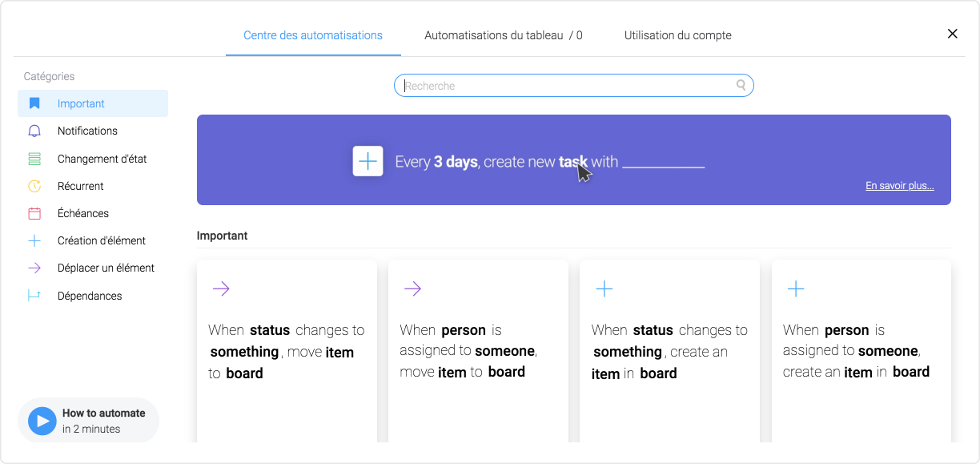Click the Dépendances connector icon

click(34, 296)
